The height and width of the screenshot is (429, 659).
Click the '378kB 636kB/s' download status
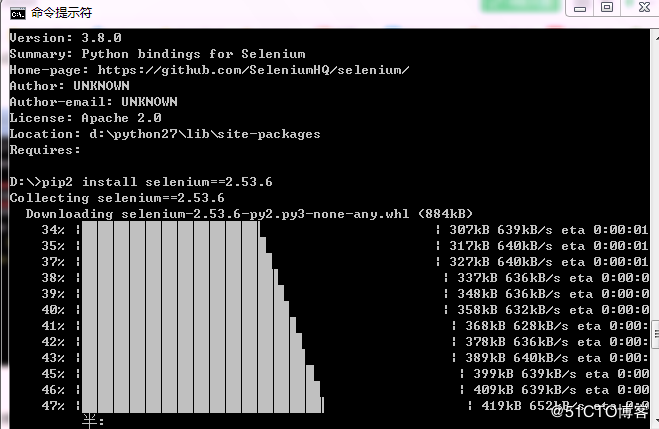click(517, 342)
